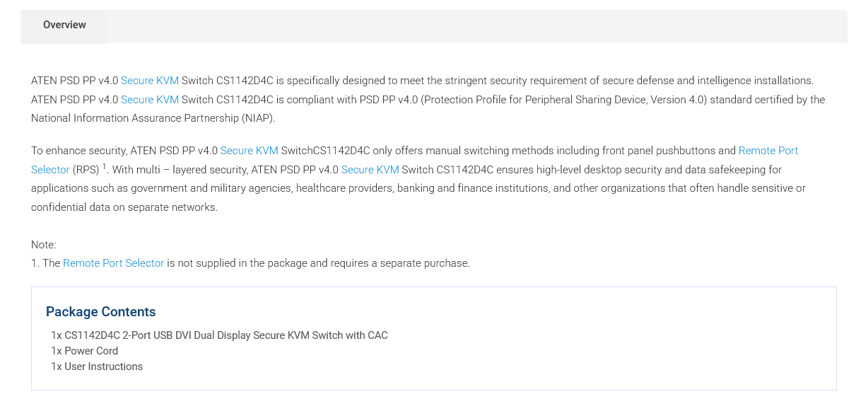868x404 pixels.
Task: Click the 'Note:' label text
Action: coord(44,245)
